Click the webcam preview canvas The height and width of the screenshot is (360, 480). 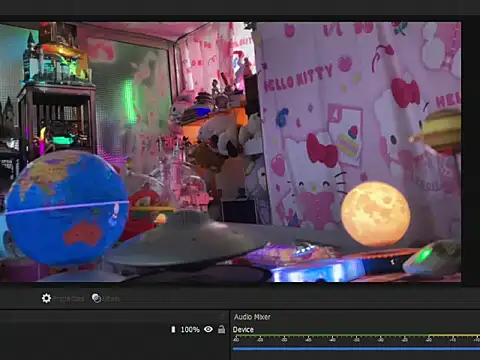230,152
